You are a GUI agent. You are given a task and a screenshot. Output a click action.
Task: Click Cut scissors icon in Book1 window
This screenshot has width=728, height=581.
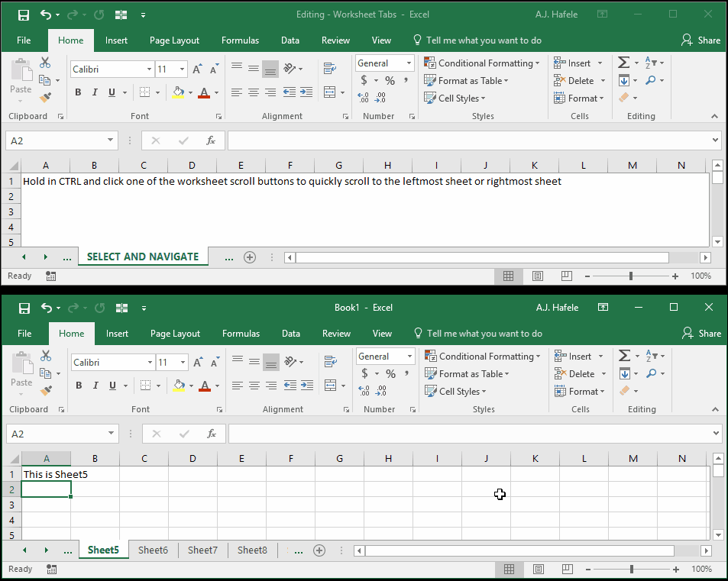[x=46, y=356]
